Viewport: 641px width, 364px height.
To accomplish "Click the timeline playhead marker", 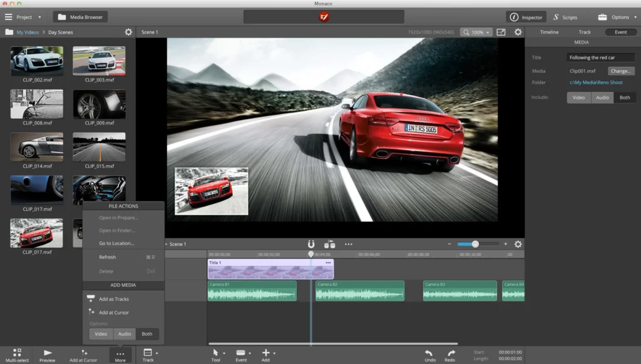I will [x=311, y=254].
